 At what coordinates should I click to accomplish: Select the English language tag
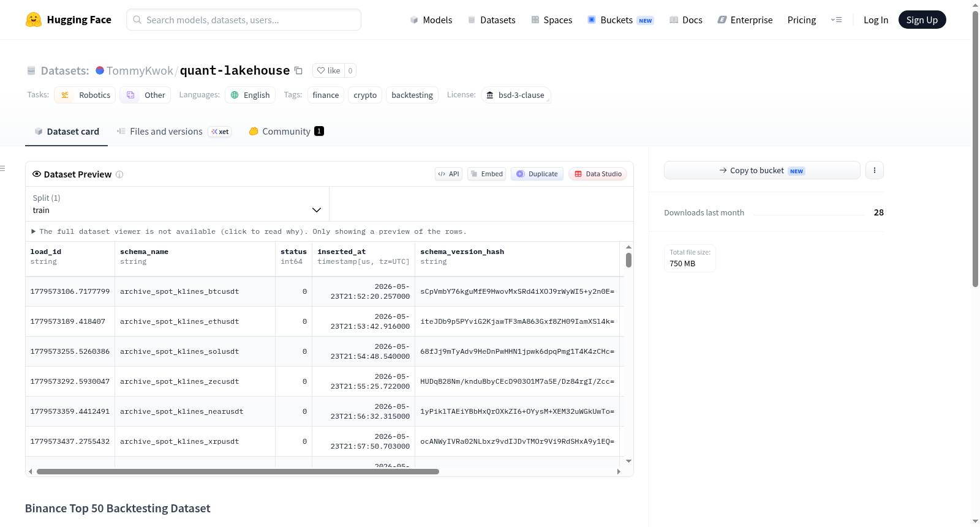click(x=250, y=95)
